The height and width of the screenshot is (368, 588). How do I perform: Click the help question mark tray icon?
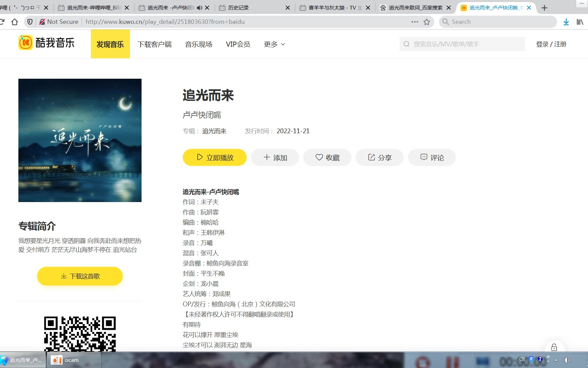point(540,359)
